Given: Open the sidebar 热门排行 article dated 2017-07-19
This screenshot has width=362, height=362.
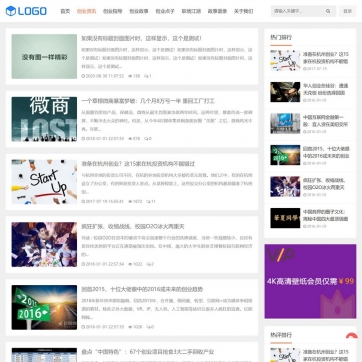Looking at the screenshot, I should (x=326, y=58).
